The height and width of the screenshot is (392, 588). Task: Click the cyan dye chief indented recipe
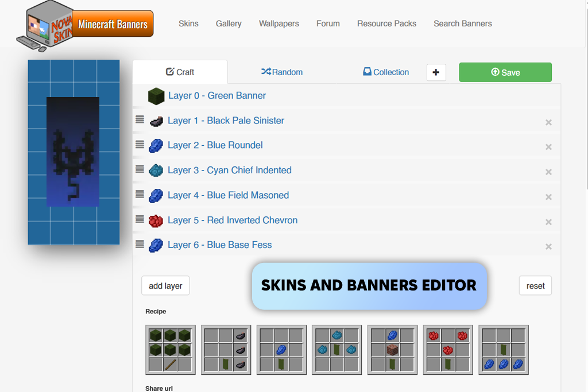tap(336, 350)
